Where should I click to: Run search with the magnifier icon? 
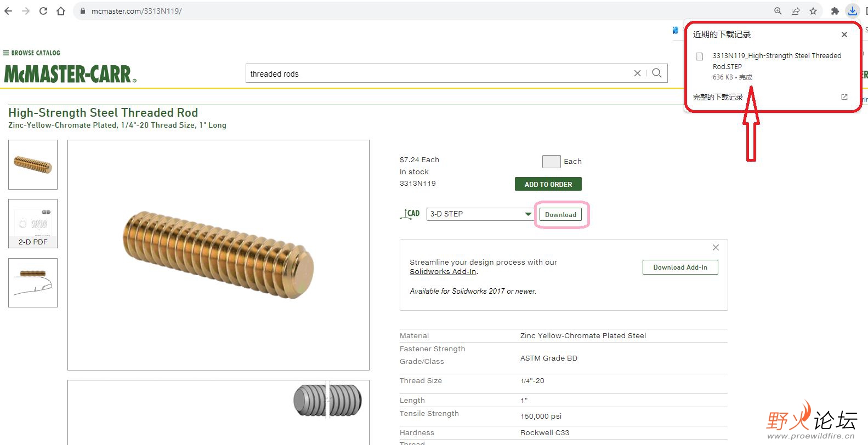(657, 73)
